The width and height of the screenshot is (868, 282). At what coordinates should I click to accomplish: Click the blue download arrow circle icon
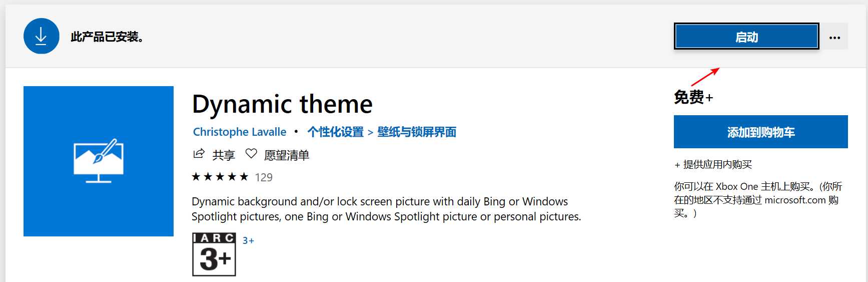click(41, 36)
